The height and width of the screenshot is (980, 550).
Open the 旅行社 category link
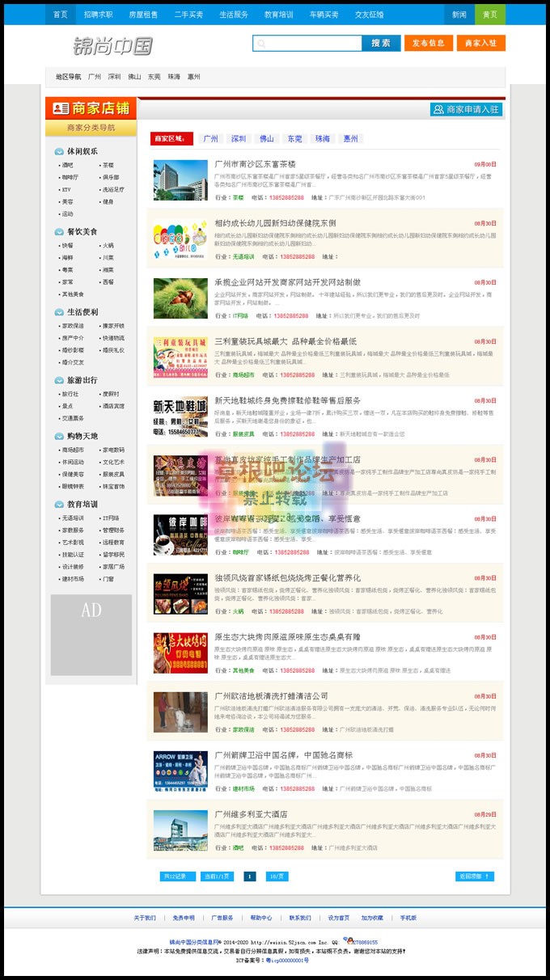(70, 394)
